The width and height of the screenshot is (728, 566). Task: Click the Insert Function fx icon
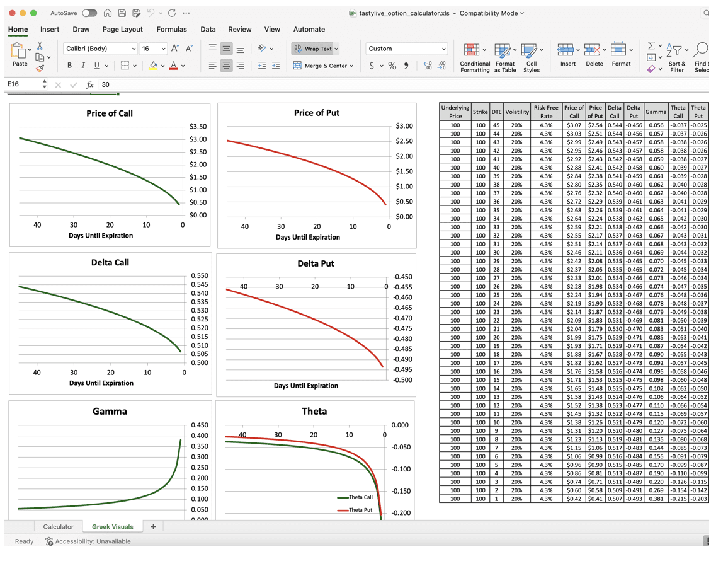pos(89,84)
